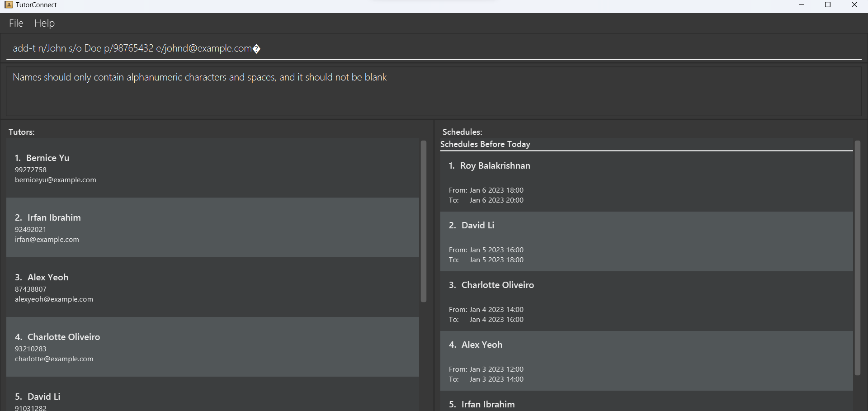Select Alex Yeoh schedule entry

coord(646,361)
